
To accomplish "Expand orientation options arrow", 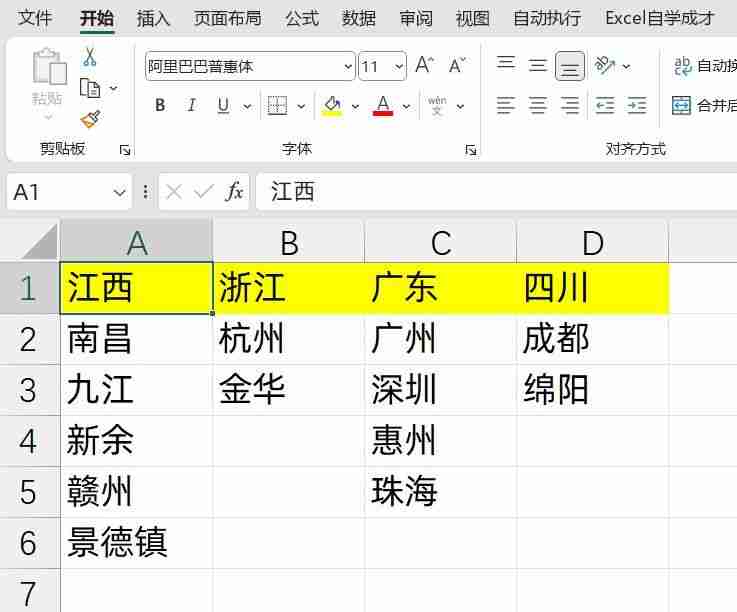I will click(626, 66).
